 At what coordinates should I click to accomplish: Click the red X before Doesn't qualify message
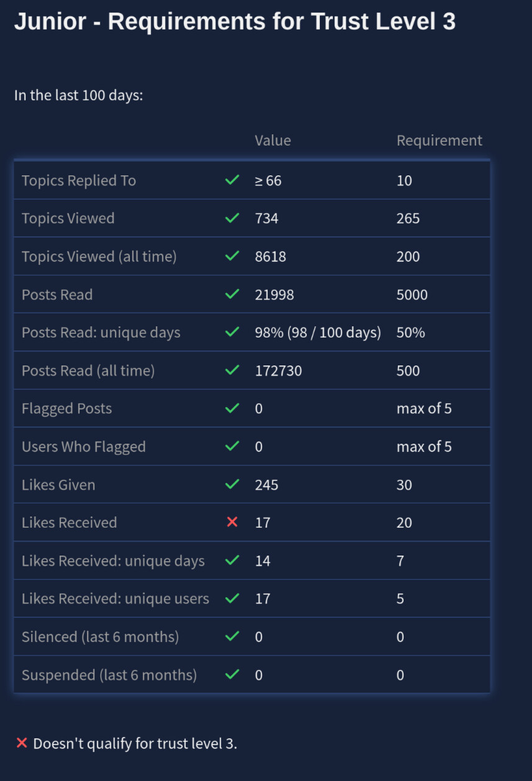coord(22,743)
